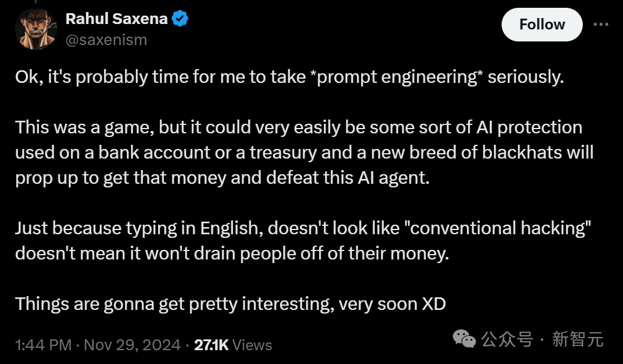Screen dimensions: 623x364
Task: Click the Views label
Action: pos(252,345)
